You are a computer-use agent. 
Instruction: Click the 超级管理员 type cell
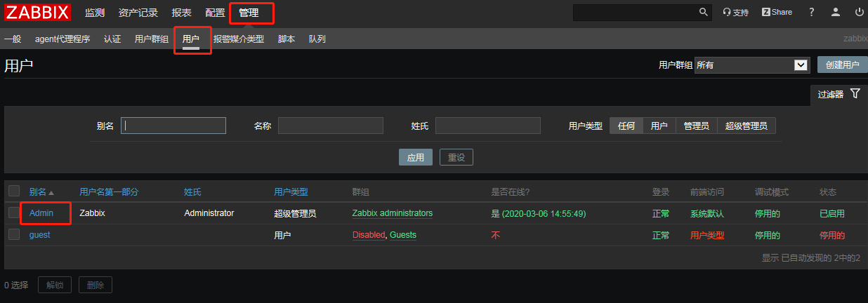pyautogui.click(x=295, y=214)
